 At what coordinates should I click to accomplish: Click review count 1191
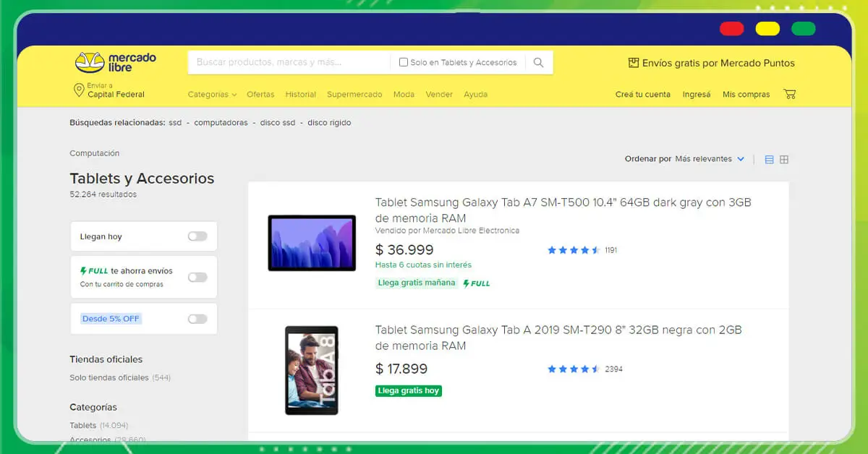(610, 250)
